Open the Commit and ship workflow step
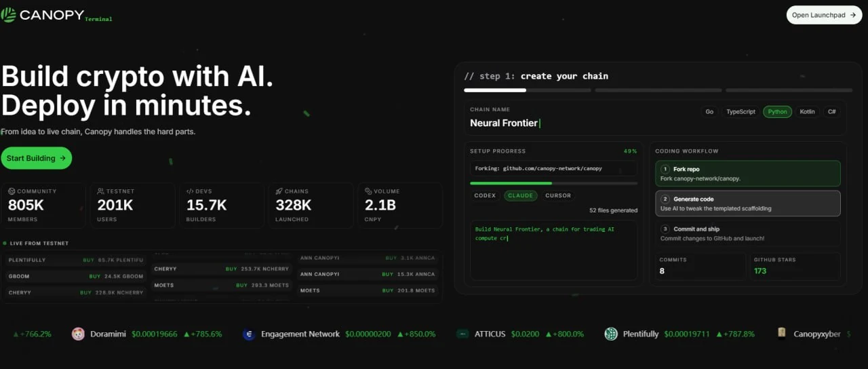This screenshot has width=868, height=369. coord(748,233)
